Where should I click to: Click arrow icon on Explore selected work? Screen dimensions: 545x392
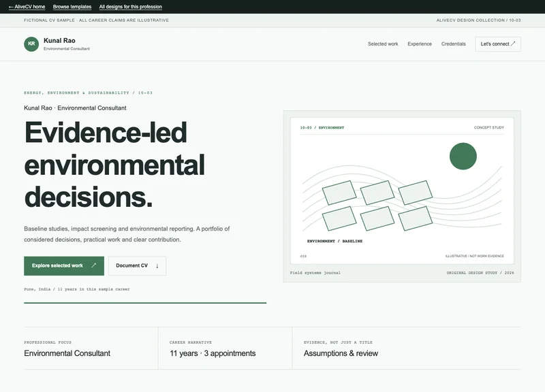[x=93, y=265]
